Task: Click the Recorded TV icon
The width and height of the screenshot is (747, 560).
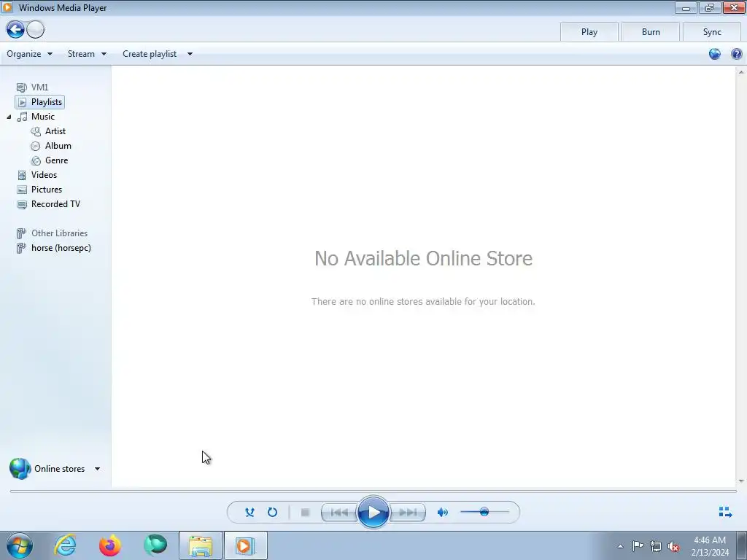Action: [22, 204]
